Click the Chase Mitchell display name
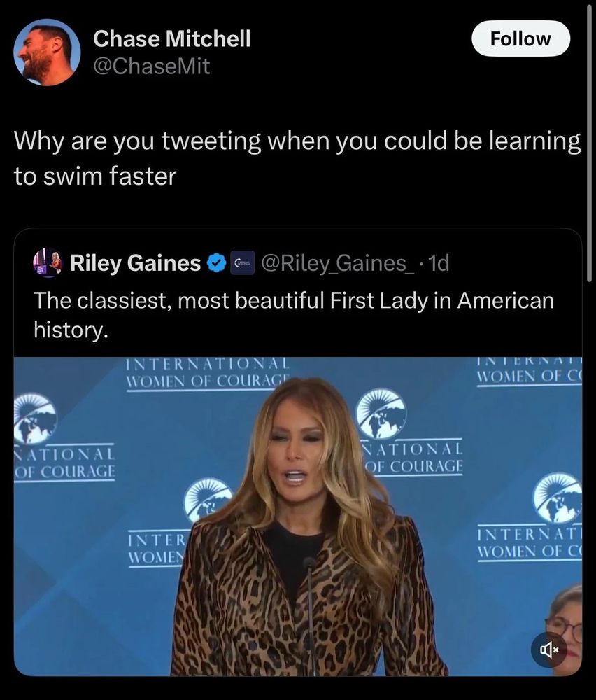Image resolution: width=596 pixels, height=700 pixels. coord(172,38)
